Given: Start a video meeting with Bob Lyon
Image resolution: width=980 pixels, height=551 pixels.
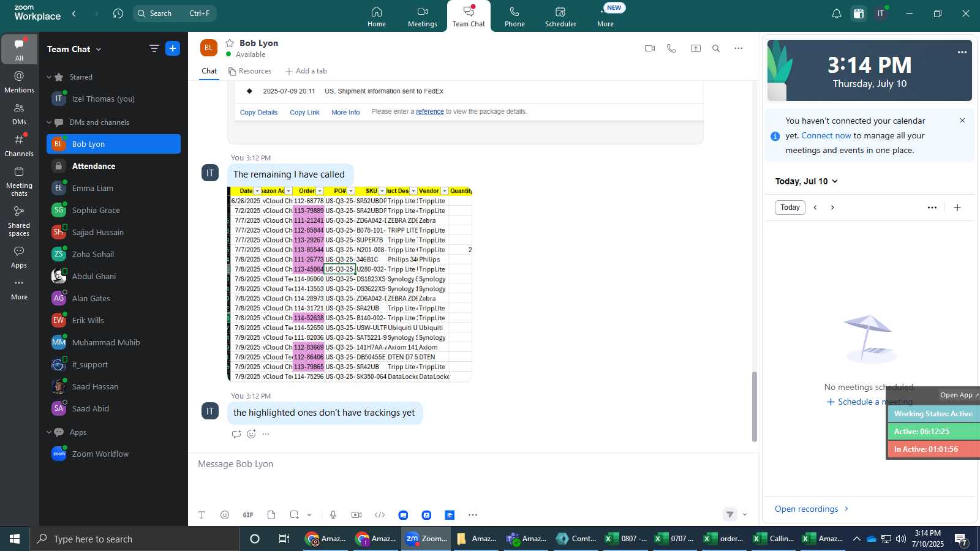Looking at the screenshot, I should click(x=650, y=48).
